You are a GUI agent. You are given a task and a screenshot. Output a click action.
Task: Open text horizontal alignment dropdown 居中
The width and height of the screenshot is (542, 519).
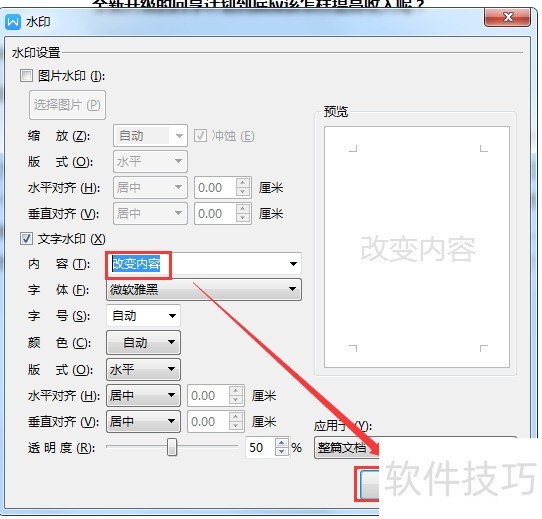pos(143,395)
